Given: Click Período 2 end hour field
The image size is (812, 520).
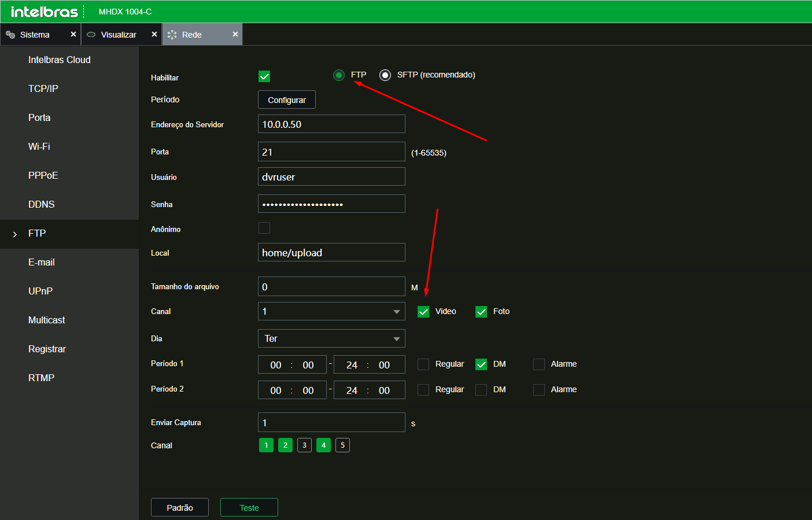Looking at the screenshot, I should 352,390.
